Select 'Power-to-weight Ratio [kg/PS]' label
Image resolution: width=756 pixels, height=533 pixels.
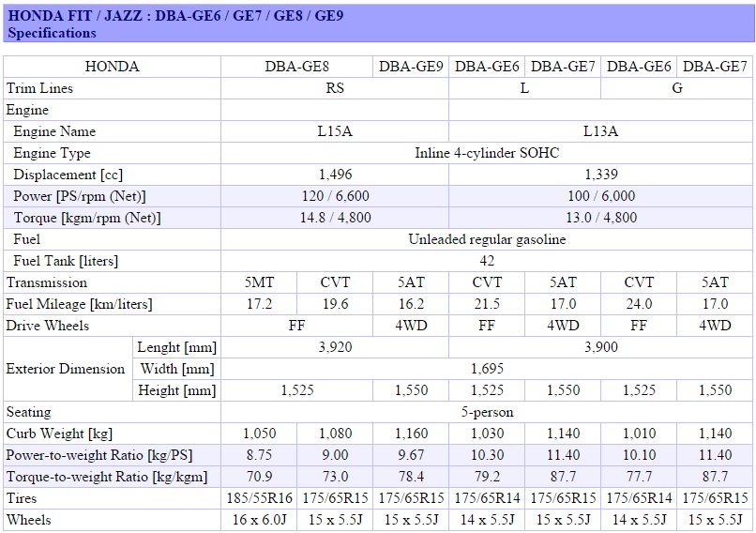(x=98, y=455)
